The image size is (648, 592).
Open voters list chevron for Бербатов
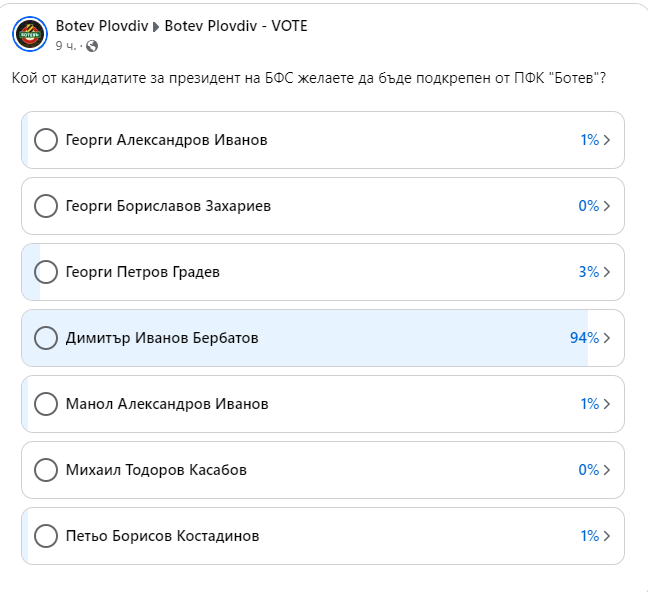pos(607,338)
